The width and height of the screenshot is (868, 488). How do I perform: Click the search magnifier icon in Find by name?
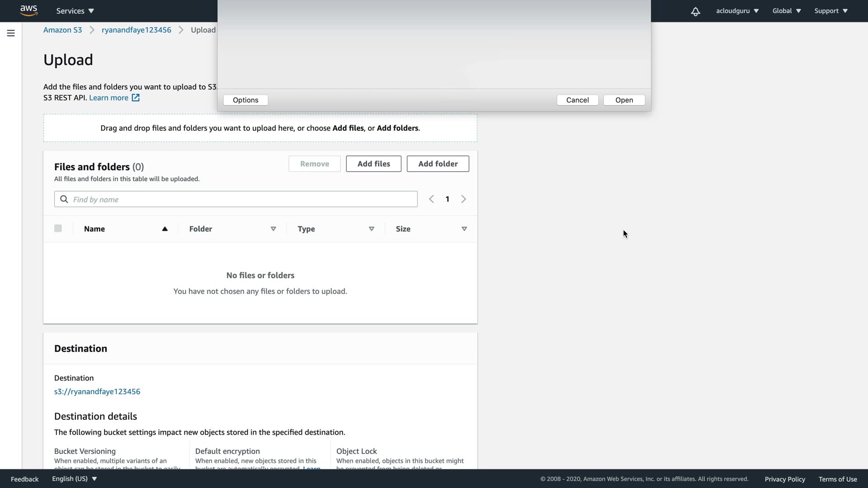(x=64, y=199)
